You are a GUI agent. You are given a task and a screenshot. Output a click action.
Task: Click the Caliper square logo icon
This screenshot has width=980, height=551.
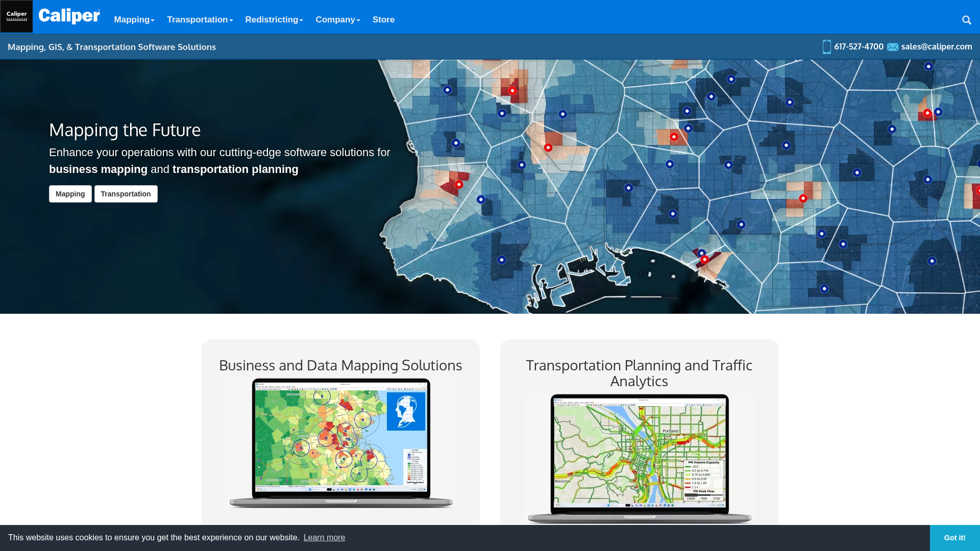pyautogui.click(x=16, y=16)
